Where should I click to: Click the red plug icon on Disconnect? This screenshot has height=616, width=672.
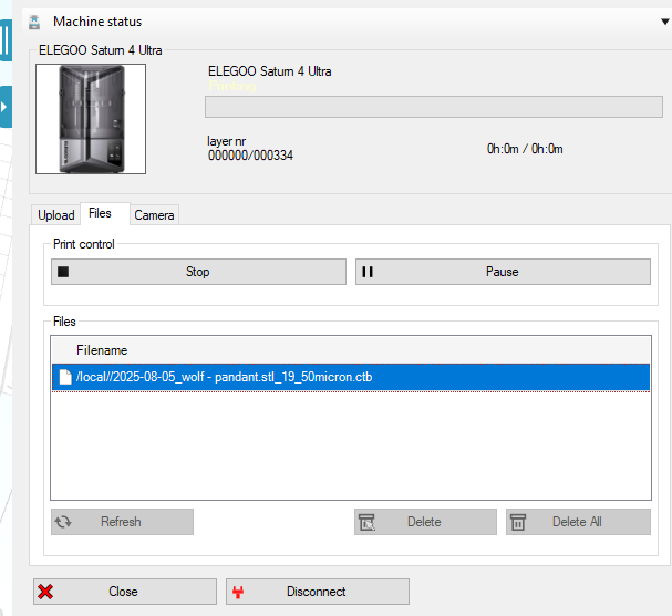click(238, 592)
